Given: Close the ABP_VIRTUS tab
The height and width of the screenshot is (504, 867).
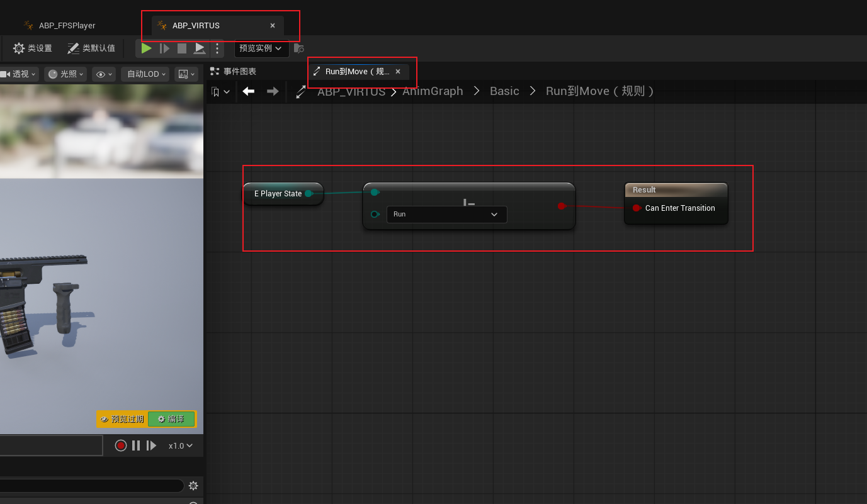Looking at the screenshot, I should (273, 26).
